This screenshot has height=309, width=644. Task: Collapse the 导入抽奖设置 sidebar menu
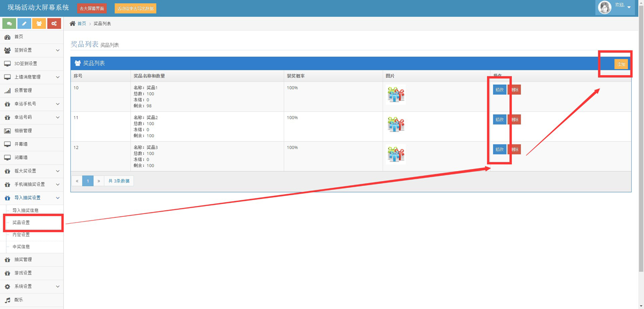coord(32,198)
